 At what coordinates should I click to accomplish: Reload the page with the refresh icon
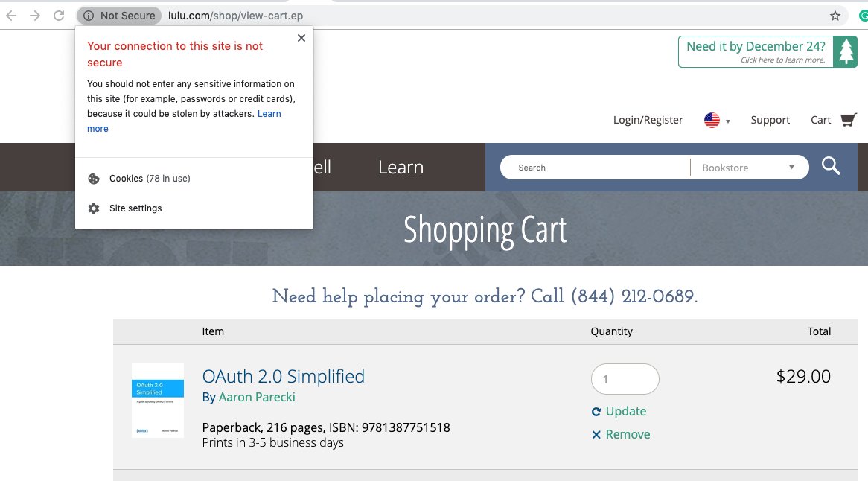(59, 16)
